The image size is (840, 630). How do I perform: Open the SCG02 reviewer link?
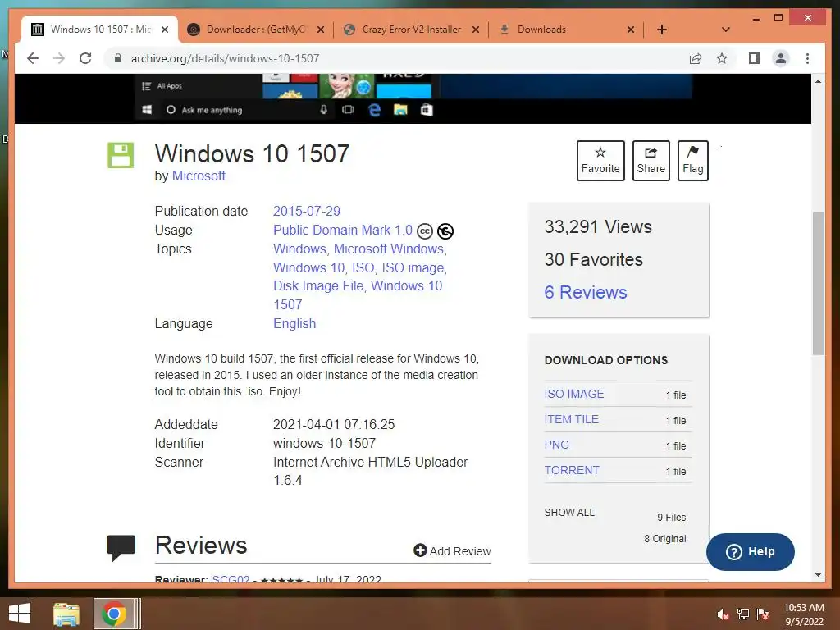(231, 580)
